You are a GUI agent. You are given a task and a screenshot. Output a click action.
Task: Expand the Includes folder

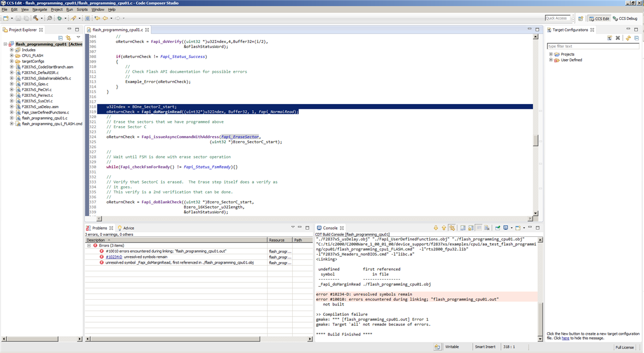point(12,50)
